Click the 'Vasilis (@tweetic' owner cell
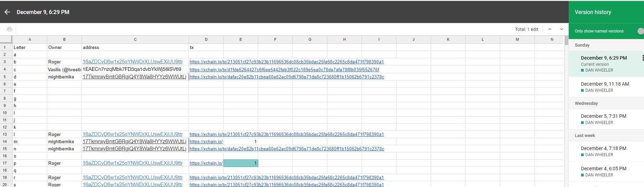 tap(64, 70)
